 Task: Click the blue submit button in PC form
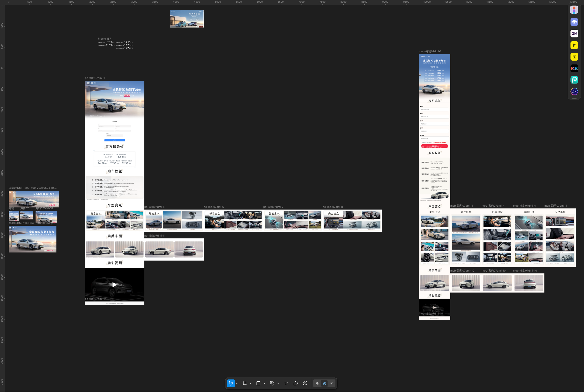pos(114,140)
